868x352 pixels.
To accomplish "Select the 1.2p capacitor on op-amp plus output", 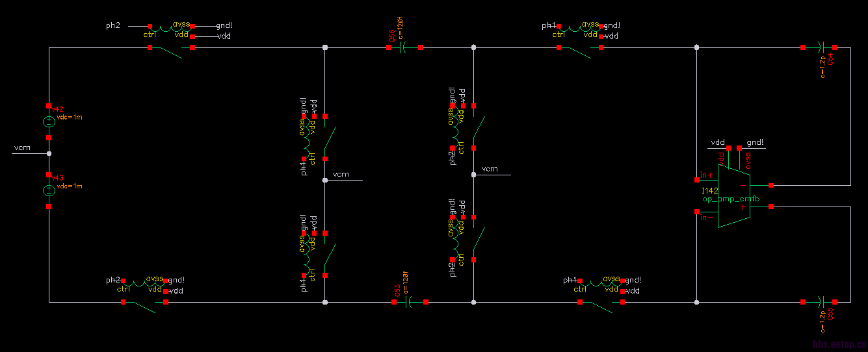I will [x=820, y=302].
